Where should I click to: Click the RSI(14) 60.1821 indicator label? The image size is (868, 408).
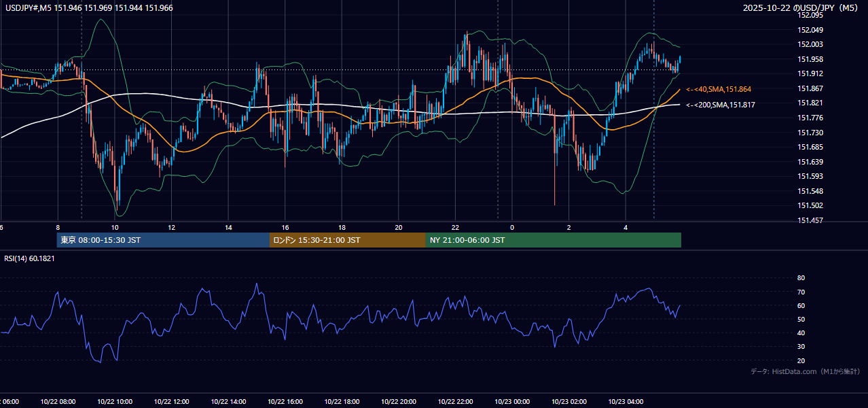coord(29,258)
